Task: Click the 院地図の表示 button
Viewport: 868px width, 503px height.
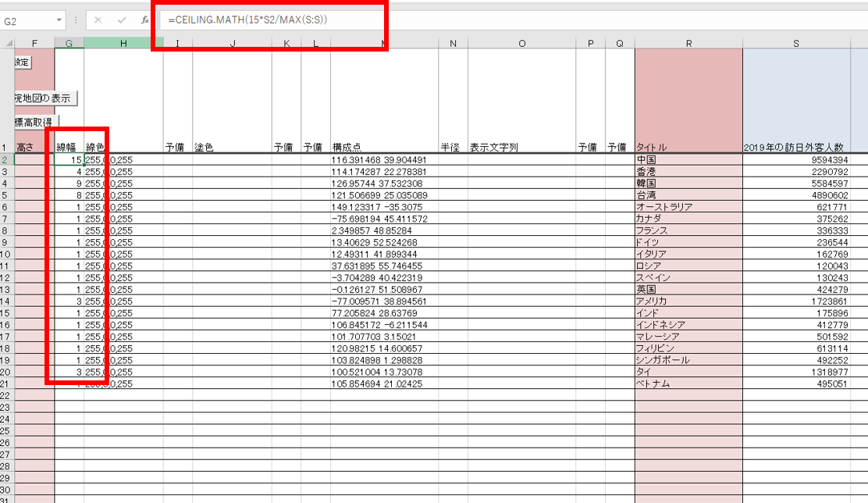Action: tap(44, 98)
